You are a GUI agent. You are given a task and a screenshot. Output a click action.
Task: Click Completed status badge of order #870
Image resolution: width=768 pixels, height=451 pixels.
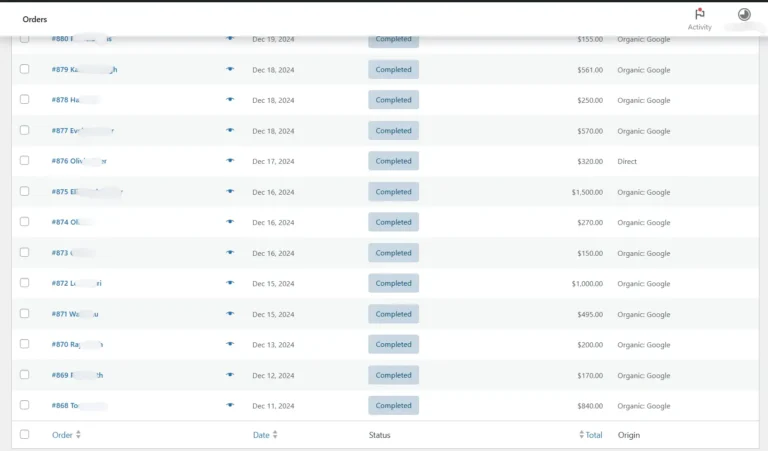click(393, 344)
